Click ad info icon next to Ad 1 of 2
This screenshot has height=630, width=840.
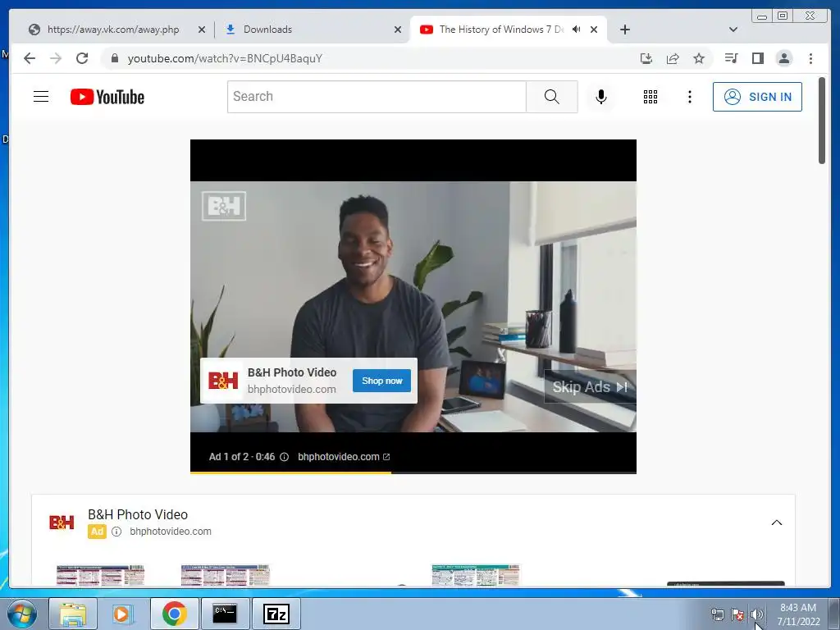coord(285,457)
